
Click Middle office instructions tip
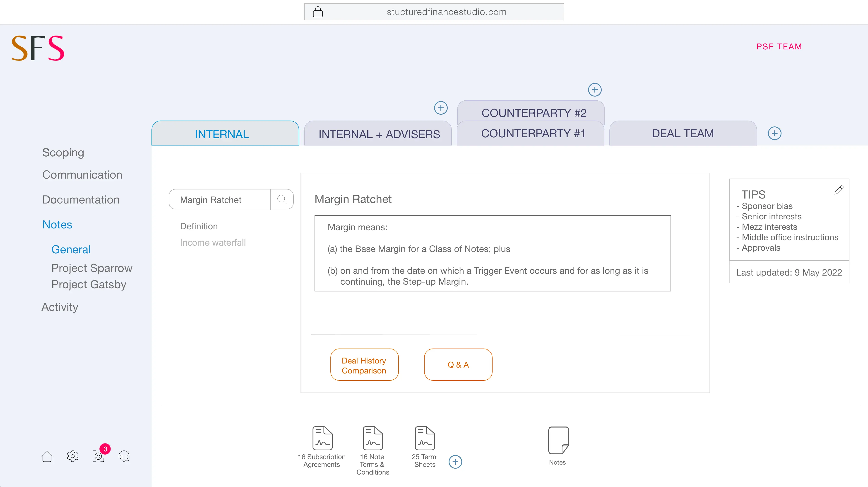click(787, 237)
